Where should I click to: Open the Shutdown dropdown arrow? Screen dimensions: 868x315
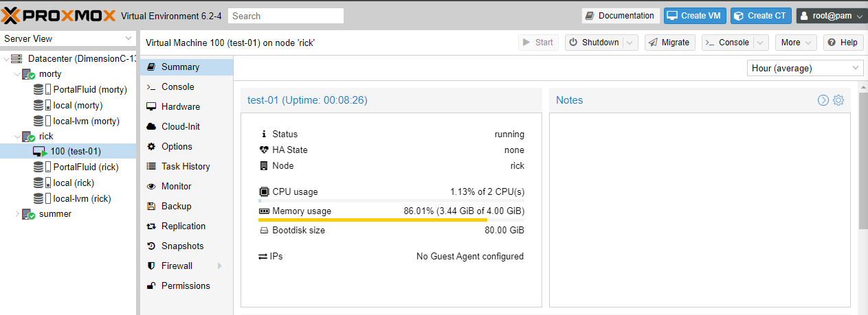631,43
